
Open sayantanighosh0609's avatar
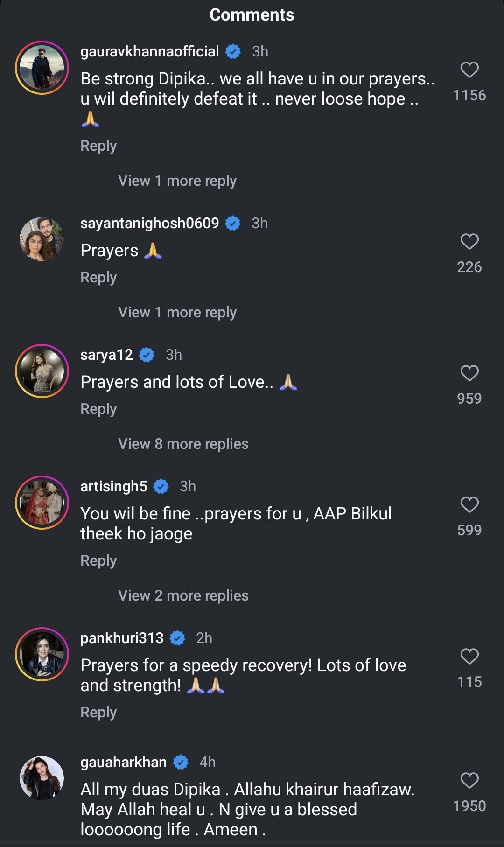pyautogui.click(x=42, y=239)
